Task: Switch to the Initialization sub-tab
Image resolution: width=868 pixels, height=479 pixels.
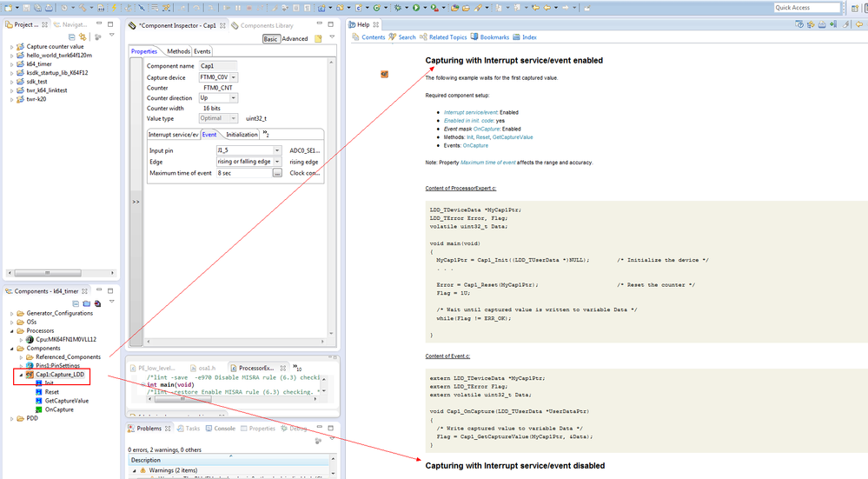Action: click(242, 135)
